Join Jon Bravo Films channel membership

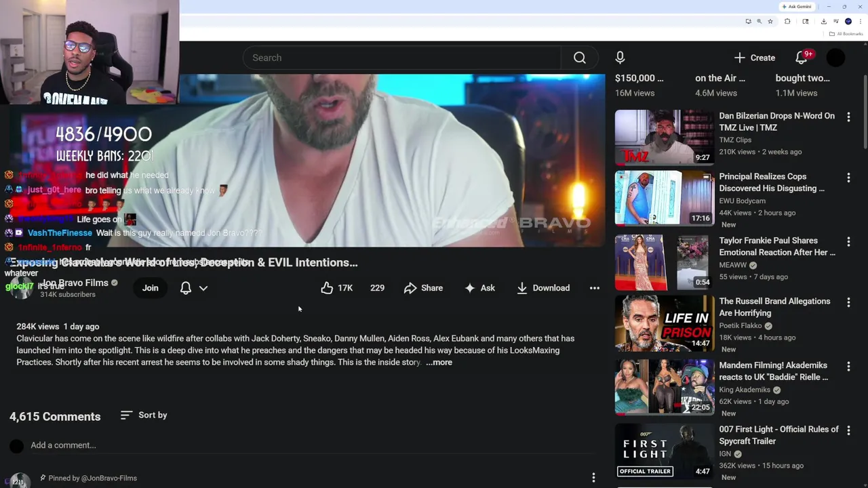(151, 288)
